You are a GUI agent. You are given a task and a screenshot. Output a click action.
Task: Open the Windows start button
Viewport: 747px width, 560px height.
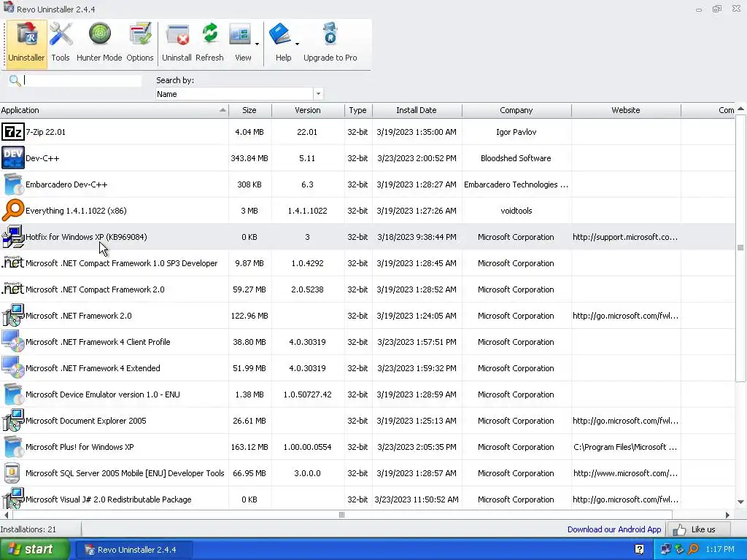click(34, 550)
